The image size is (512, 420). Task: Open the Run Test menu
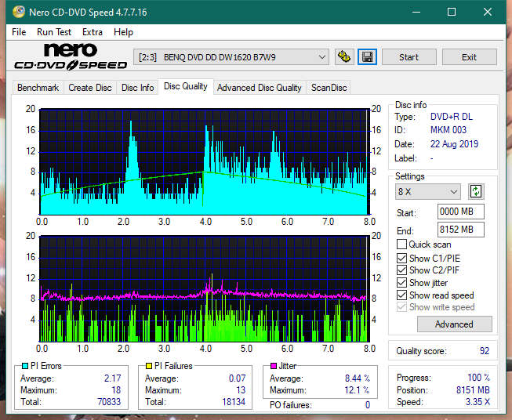[54, 32]
